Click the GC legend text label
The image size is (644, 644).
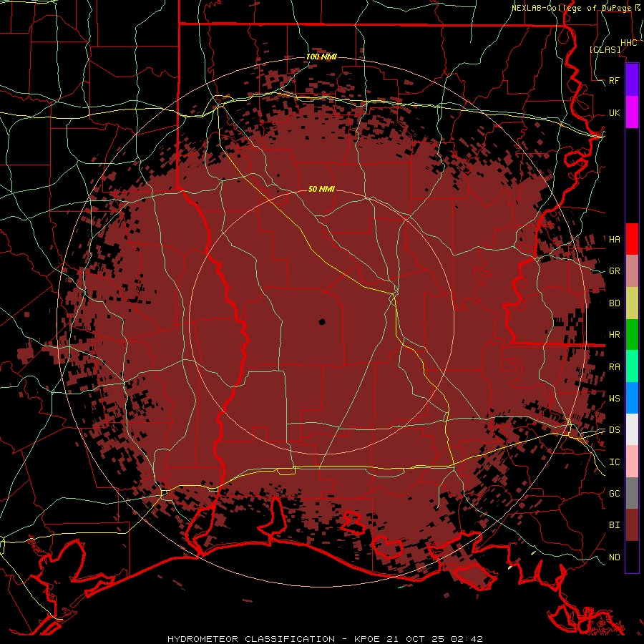(615, 494)
